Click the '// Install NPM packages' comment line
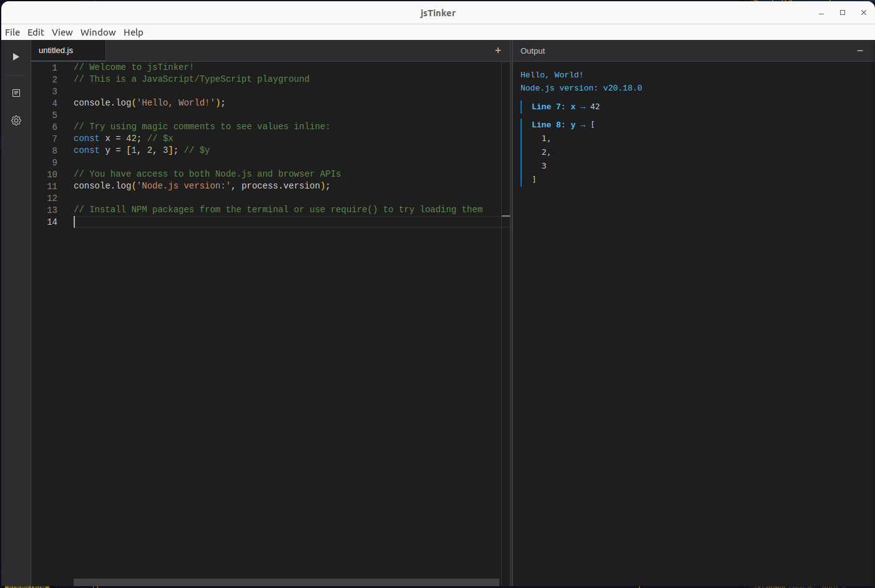The image size is (875, 588). click(x=278, y=210)
